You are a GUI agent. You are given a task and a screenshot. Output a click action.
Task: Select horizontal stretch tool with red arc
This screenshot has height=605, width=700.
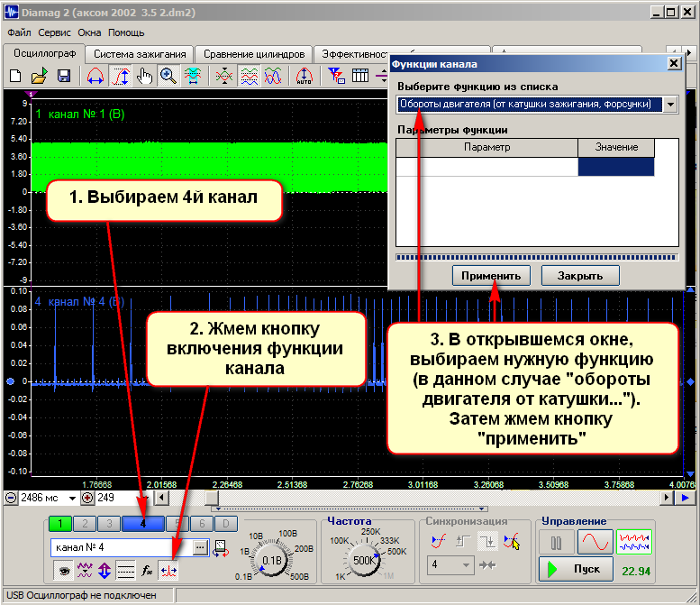(95, 76)
